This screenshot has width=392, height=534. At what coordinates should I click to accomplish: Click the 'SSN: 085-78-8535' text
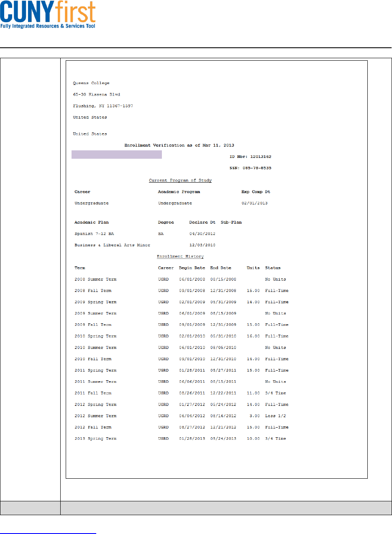251,168
